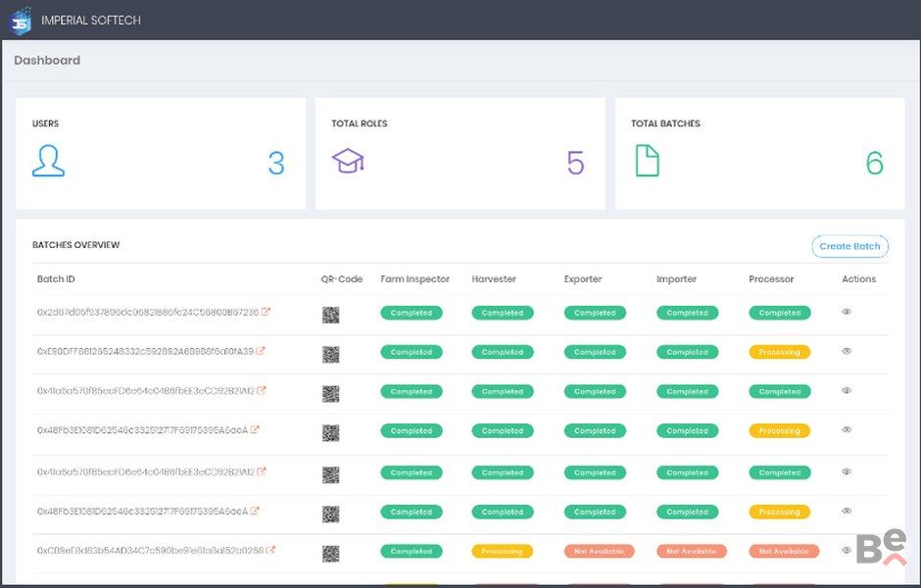The height and width of the screenshot is (588, 921).
Task: Click the Total Roles graduation cap icon
Action: [x=348, y=161]
